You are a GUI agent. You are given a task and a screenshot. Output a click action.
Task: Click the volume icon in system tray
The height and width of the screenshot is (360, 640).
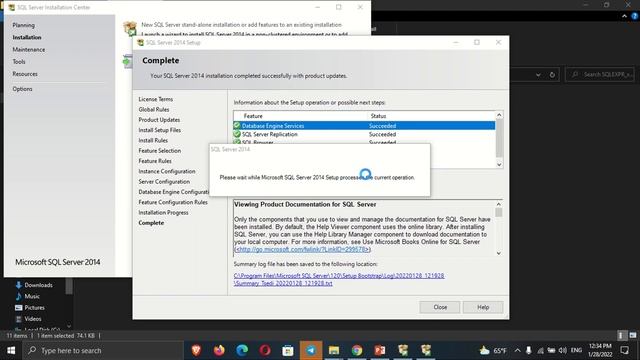click(x=562, y=350)
